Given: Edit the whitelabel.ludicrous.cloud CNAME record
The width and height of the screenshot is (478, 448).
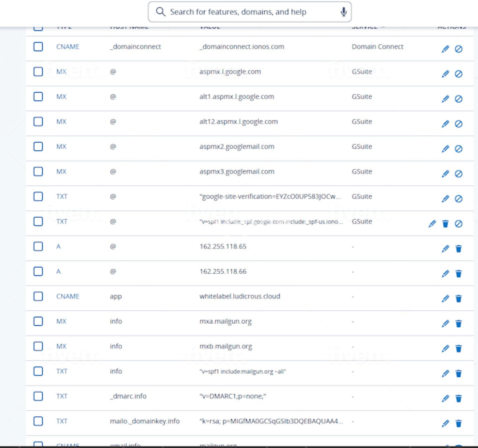Looking at the screenshot, I should coord(445,299).
